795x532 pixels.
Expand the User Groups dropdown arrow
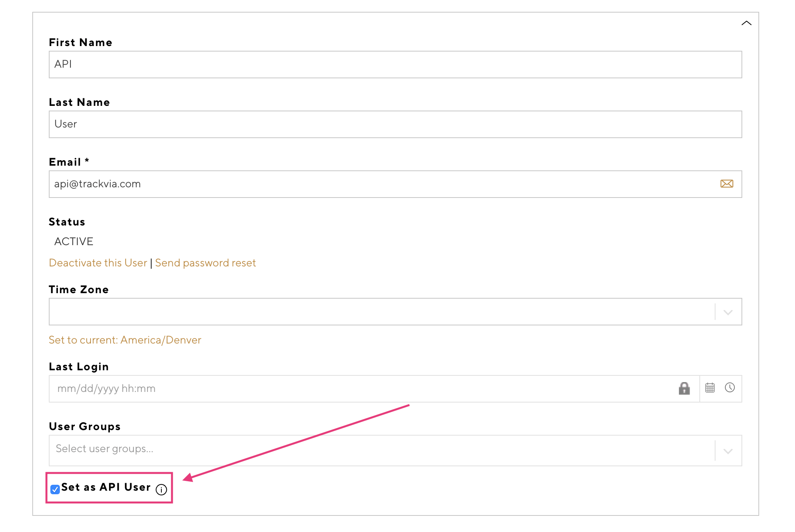point(728,451)
